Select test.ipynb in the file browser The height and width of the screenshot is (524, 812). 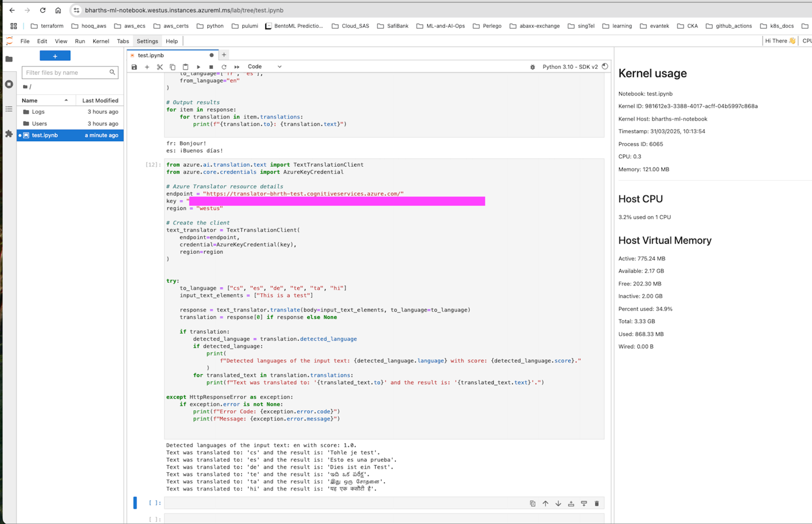70,135
